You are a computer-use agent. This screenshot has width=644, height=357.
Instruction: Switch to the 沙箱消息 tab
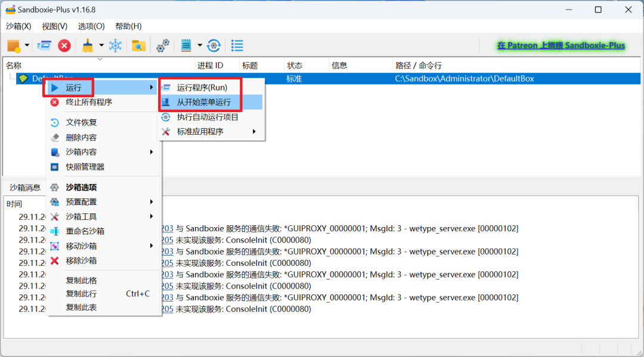pos(25,188)
